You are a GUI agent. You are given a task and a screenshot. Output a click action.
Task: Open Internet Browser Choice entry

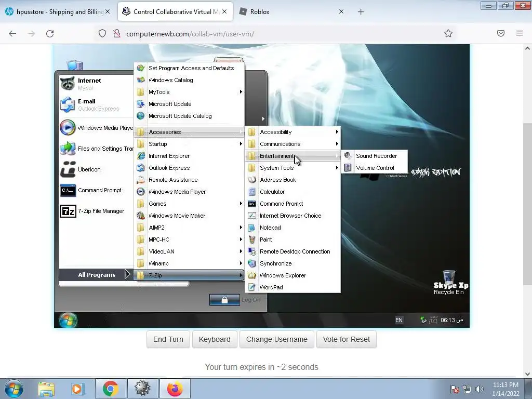click(x=292, y=216)
